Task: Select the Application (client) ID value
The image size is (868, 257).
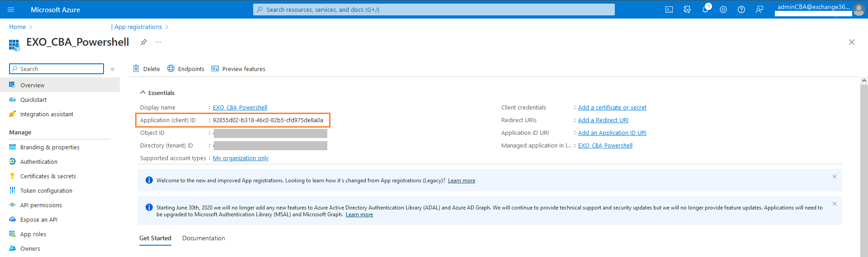Action: (x=268, y=120)
